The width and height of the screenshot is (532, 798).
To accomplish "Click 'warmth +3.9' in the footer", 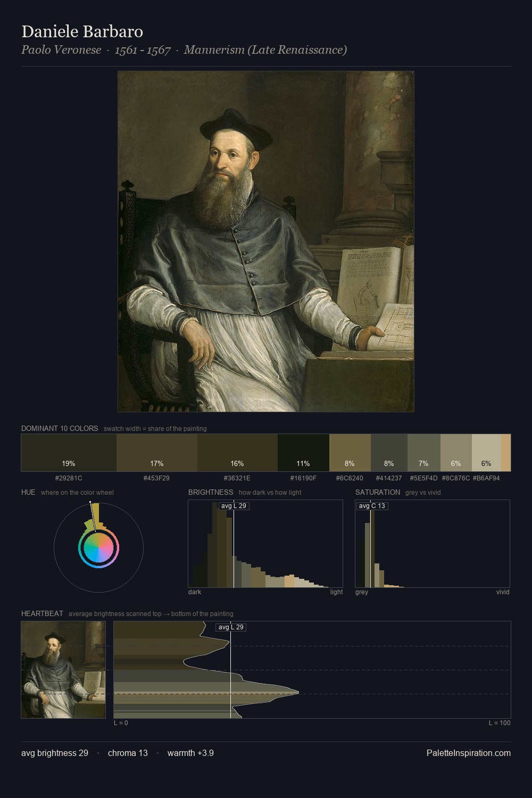I will 190,753.
